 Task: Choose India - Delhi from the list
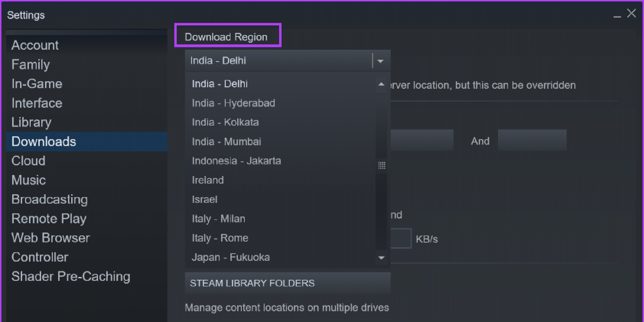tap(280, 84)
